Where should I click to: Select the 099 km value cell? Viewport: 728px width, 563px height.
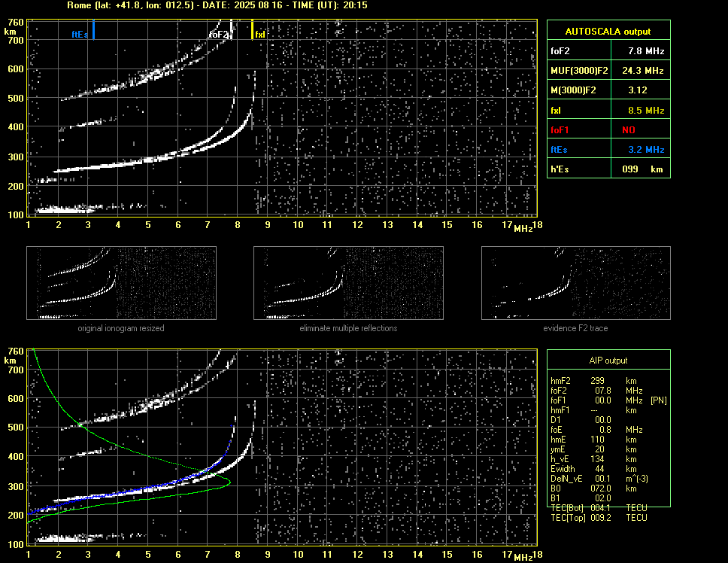point(641,169)
